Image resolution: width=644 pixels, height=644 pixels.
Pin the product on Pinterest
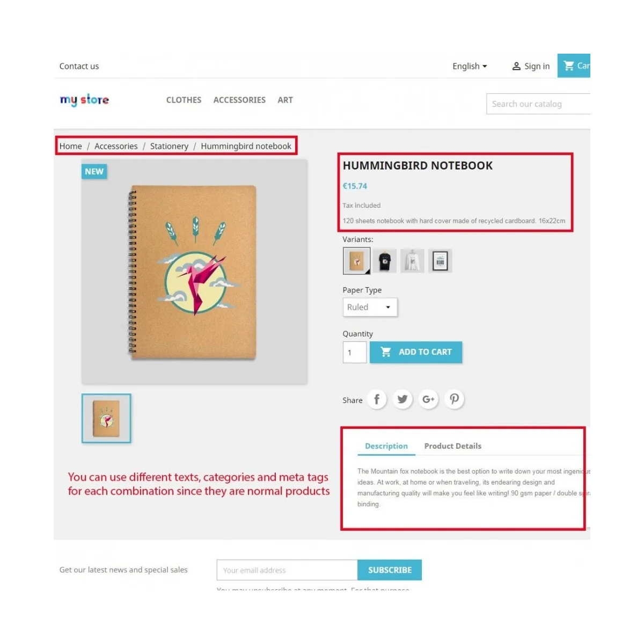[454, 399]
